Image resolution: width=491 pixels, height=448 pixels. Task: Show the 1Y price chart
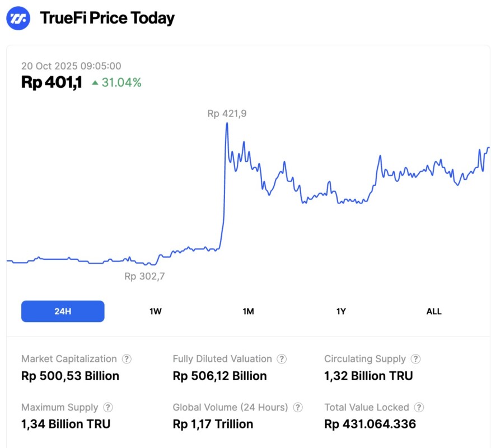pyautogui.click(x=341, y=311)
